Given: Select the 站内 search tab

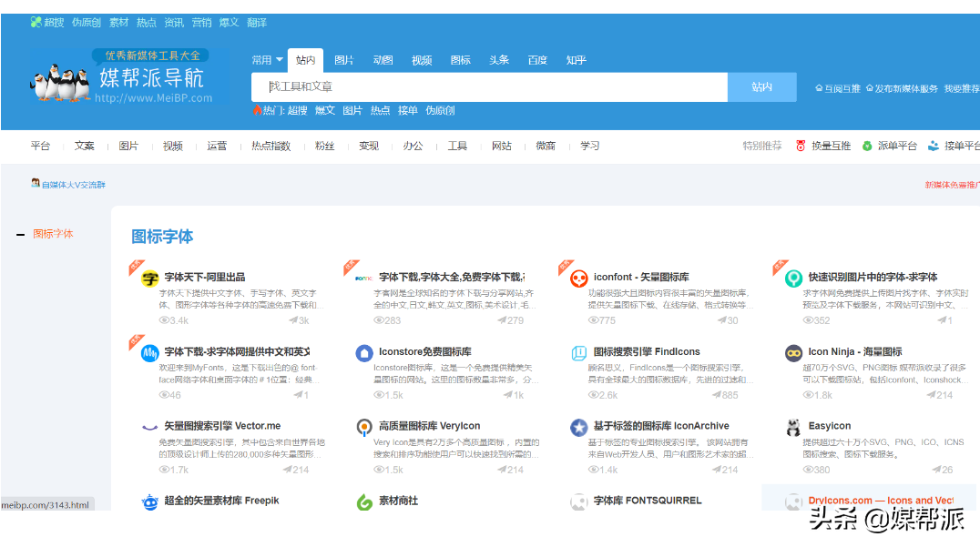Looking at the screenshot, I should 306,60.
